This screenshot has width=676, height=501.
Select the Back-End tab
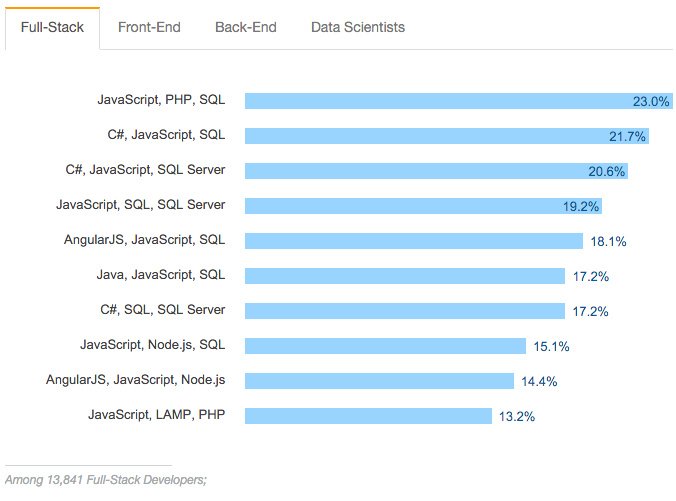tap(246, 27)
